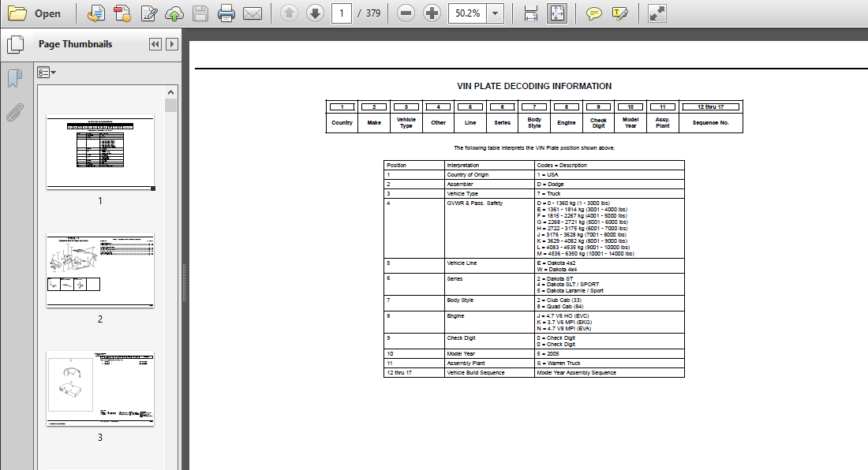Viewport: 868px width, 470px height.
Task: Select the highlight text tool
Action: (x=620, y=13)
